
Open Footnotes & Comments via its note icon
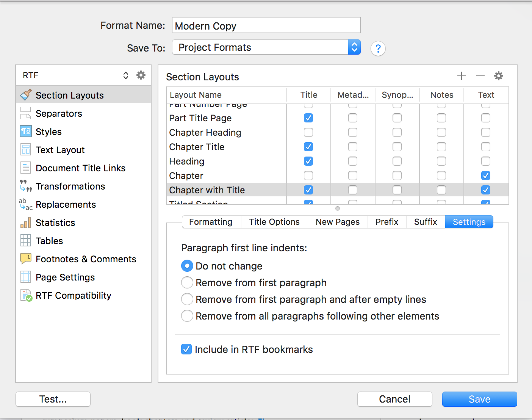(25, 259)
